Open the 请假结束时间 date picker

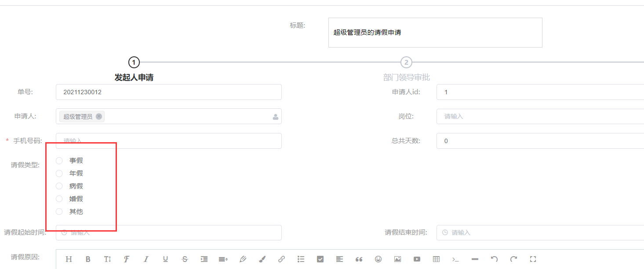(540, 232)
